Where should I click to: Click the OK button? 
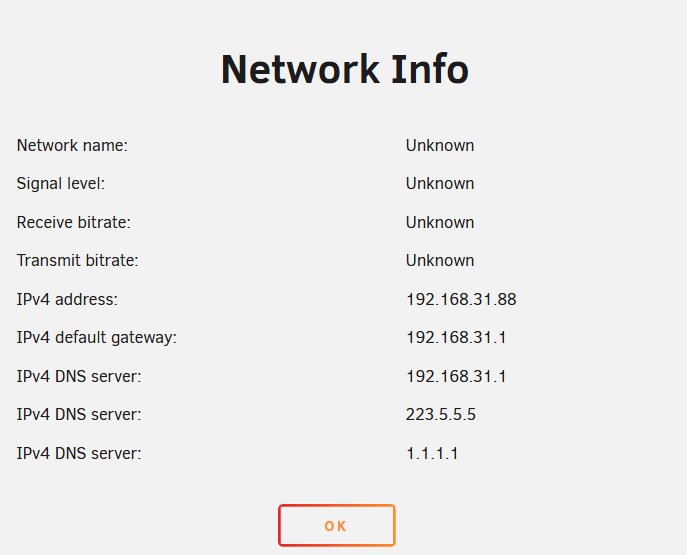coord(336,525)
